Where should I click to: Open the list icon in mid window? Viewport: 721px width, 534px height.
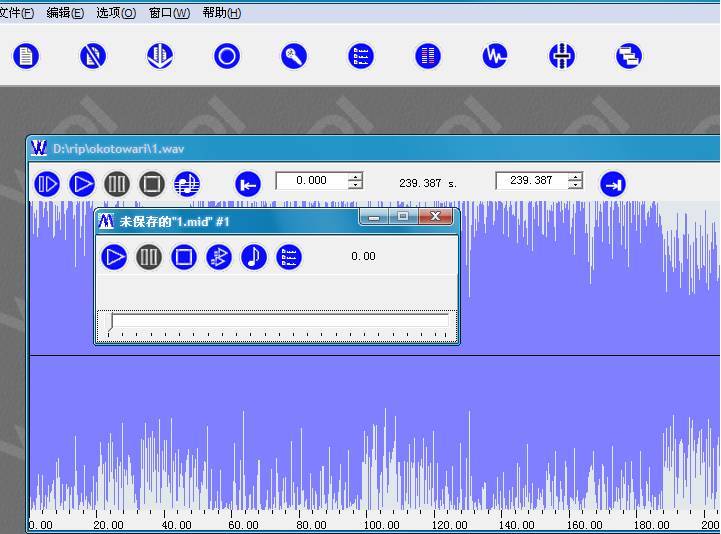click(x=289, y=257)
